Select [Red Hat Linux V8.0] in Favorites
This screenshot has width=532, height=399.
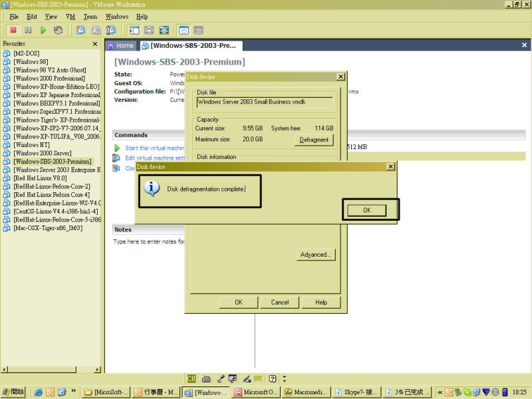tap(40, 178)
